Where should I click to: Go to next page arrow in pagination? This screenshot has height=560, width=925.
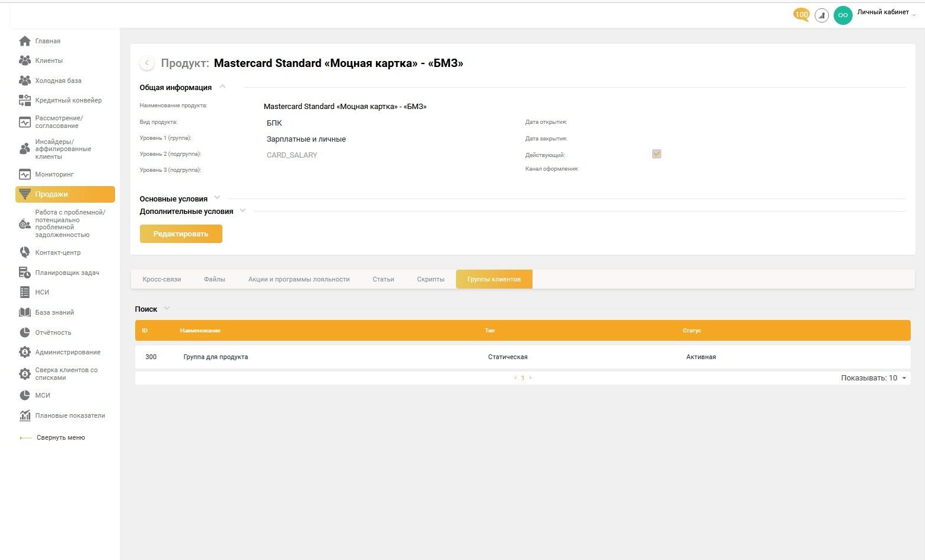[530, 378]
